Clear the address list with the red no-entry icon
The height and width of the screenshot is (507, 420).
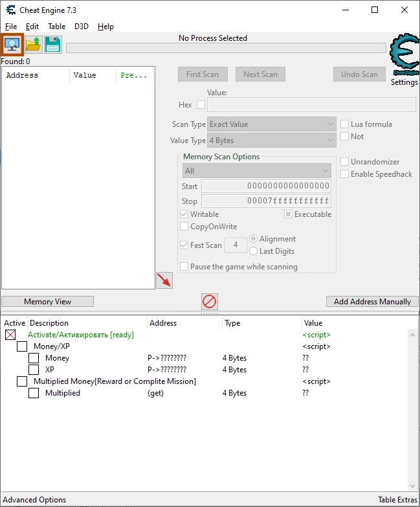210,302
